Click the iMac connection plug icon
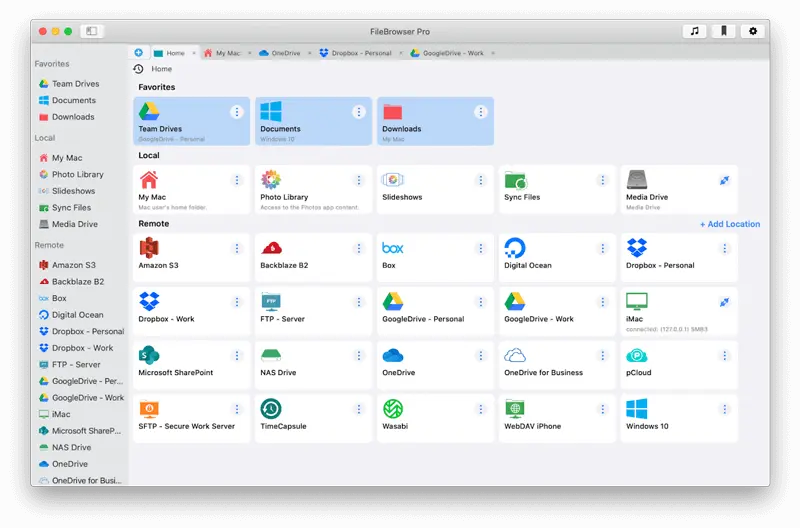 pyautogui.click(x=724, y=302)
